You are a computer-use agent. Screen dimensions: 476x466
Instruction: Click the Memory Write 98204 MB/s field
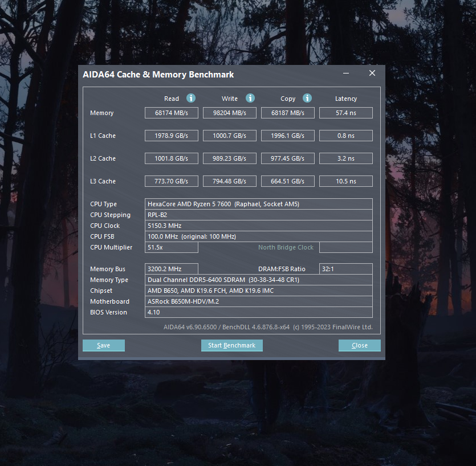pyautogui.click(x=230, y=113)
